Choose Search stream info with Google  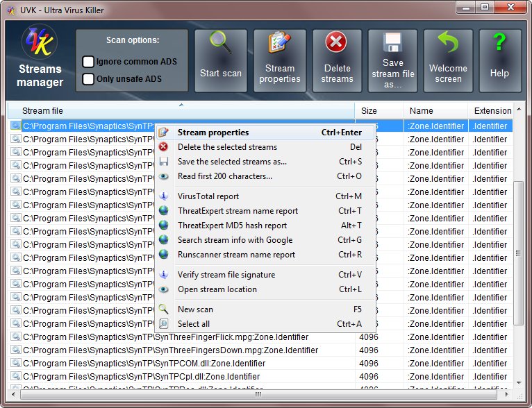click(x=265, y=239)
